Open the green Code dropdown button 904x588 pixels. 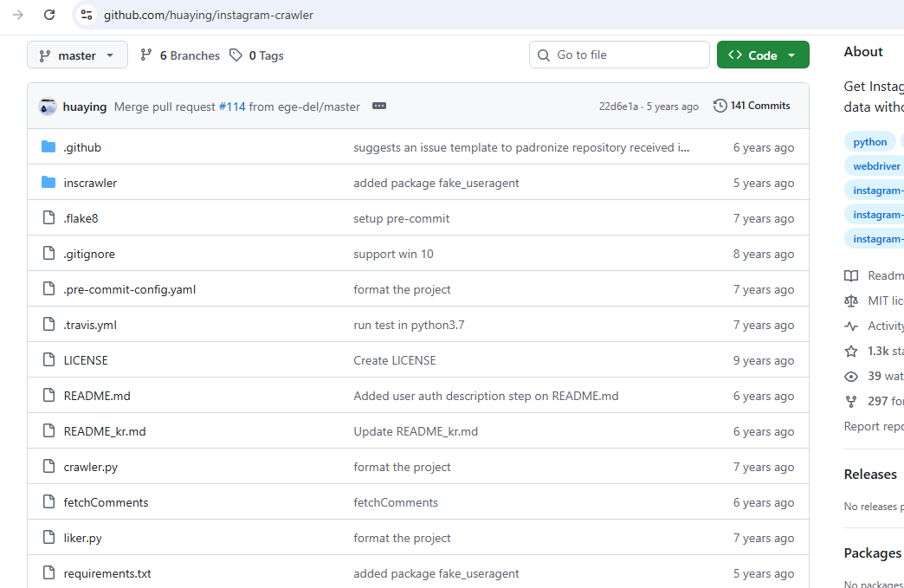(763, 55)
